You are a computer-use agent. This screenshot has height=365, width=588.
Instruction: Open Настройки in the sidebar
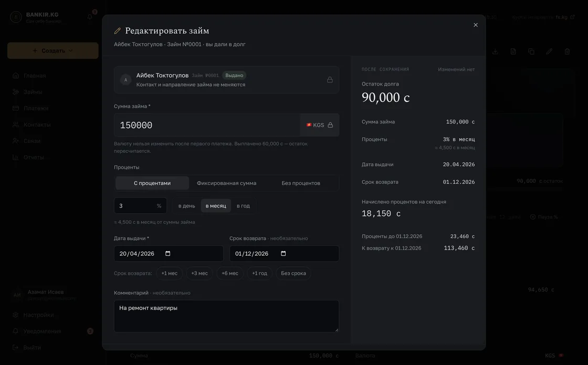click(53, 315)
